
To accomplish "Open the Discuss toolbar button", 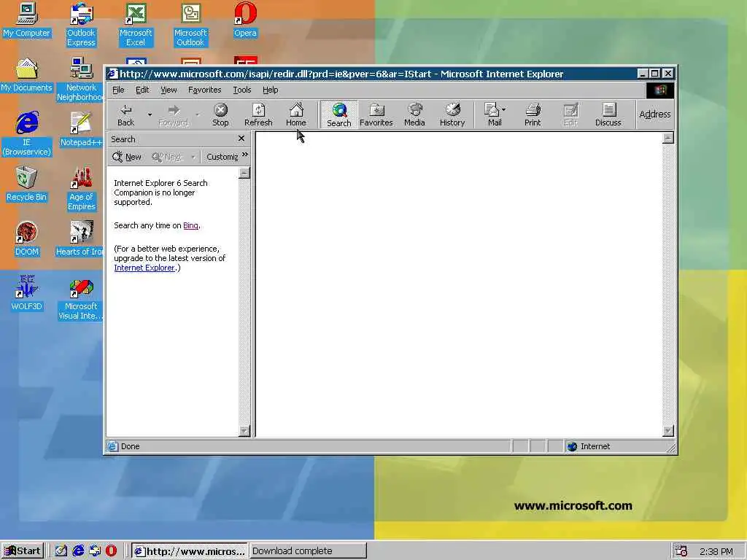I will coord(608,114).
